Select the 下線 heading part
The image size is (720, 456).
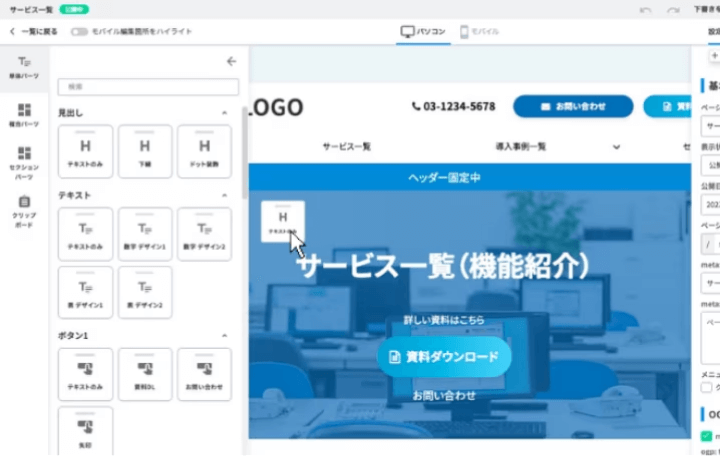(x=144, y=151)
